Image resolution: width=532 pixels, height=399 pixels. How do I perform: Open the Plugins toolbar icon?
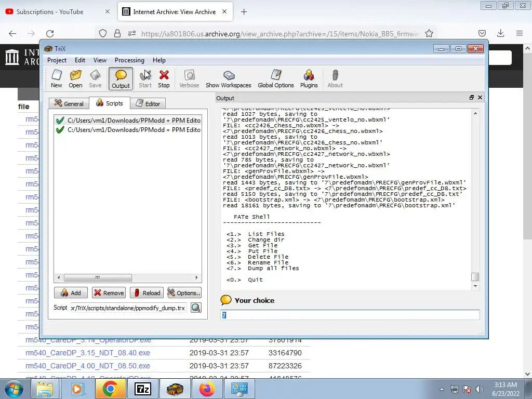309,79
